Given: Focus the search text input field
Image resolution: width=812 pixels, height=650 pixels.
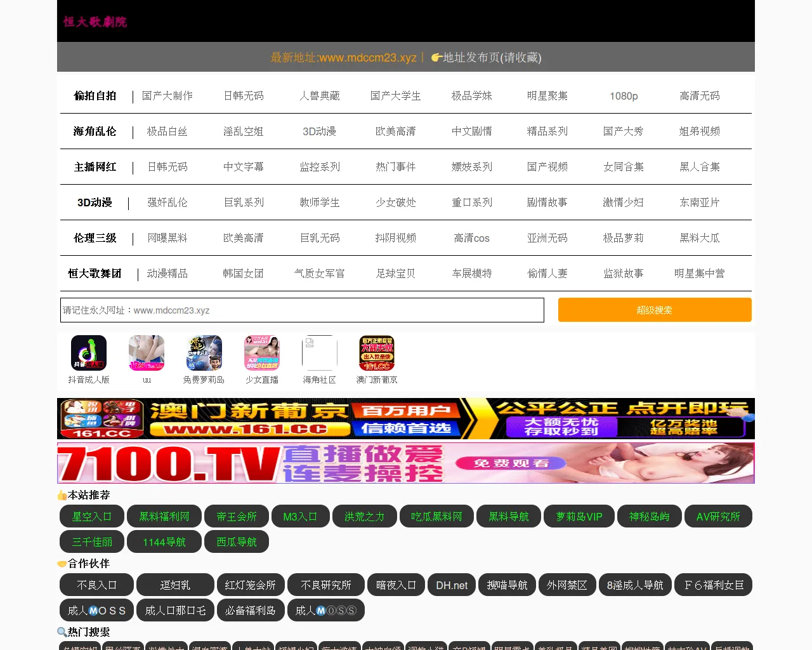Looking at the screenshot, I should pyautogui.click(x=302, y=310).
